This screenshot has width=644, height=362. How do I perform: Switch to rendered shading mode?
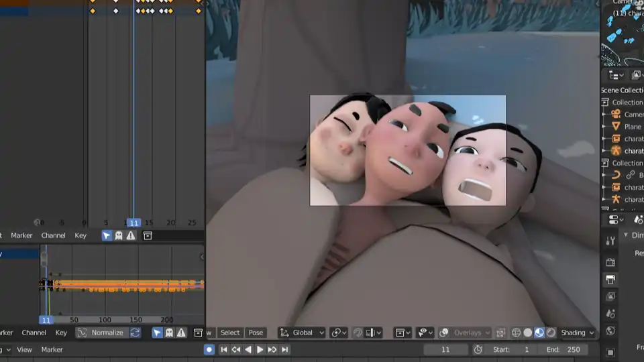point(551,333)
